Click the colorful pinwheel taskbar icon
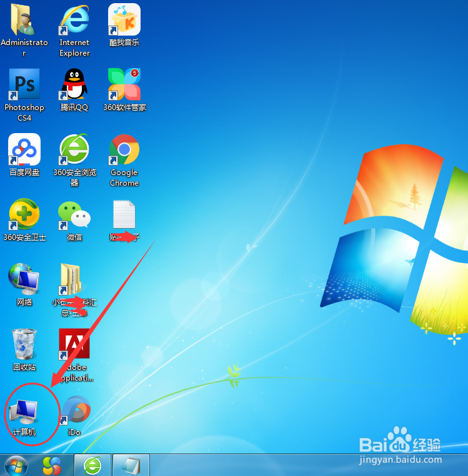468x476 pixels. click(52, 466)
